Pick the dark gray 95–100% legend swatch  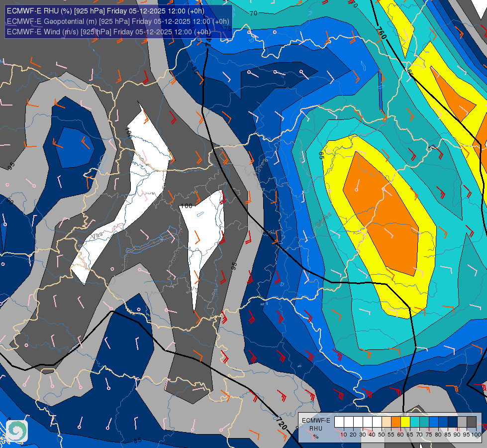[472, 422]
